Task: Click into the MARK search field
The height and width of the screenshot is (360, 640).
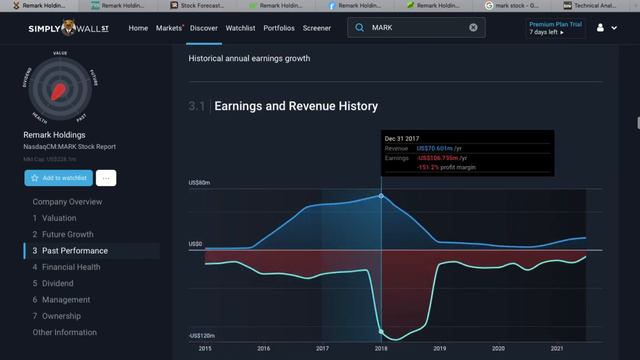Action: coord(416,27)
